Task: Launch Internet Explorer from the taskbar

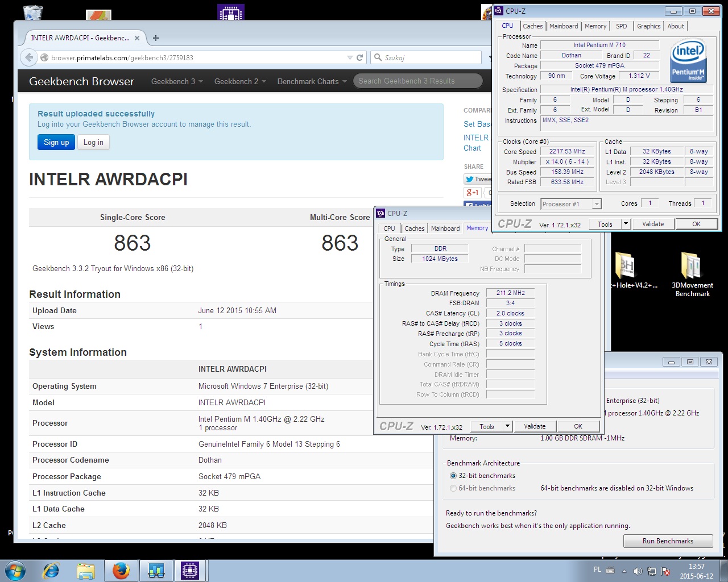Action: tap(51, 571)
